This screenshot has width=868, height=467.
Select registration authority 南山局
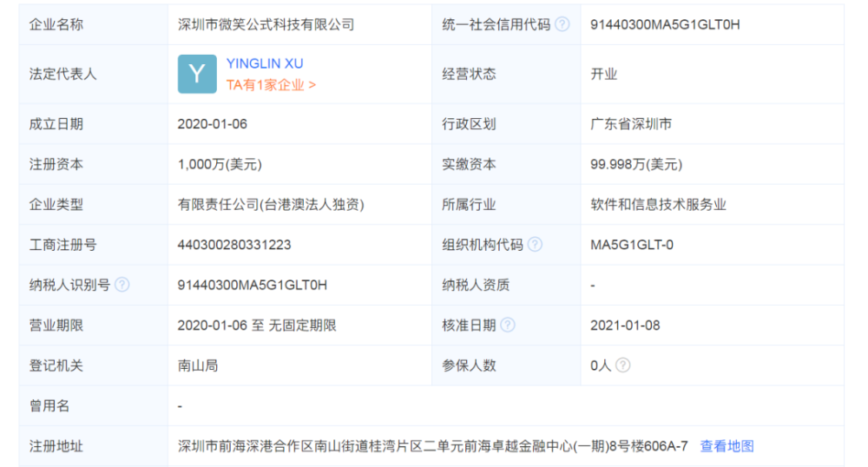(198, 365)
